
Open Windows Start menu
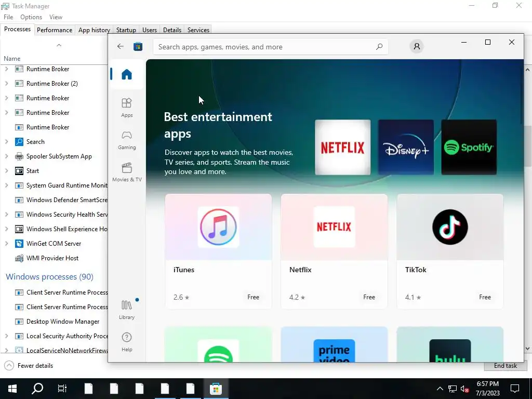click(x=12, y=389)
